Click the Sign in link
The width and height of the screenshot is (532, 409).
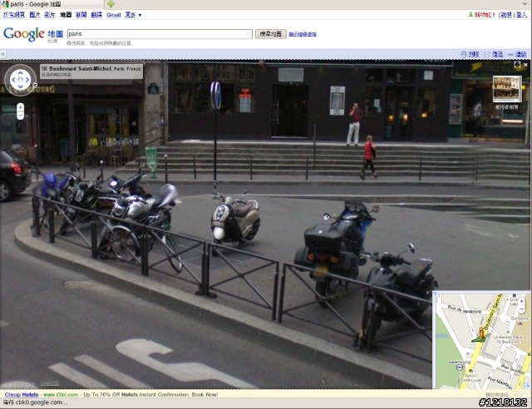521,15
